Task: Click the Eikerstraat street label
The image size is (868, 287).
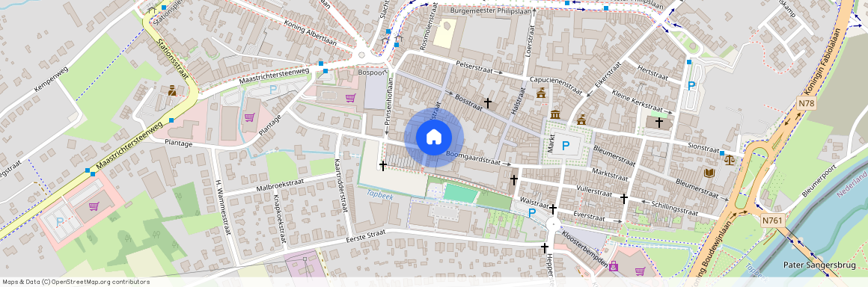Action: tap(608, 74)
